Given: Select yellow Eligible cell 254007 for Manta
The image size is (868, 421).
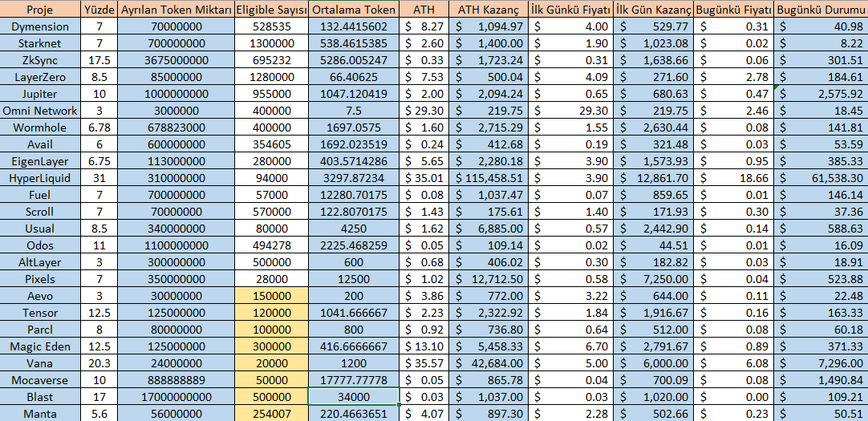Looking at the screenshot, I should pyautogui.click(x=270, y=413).
